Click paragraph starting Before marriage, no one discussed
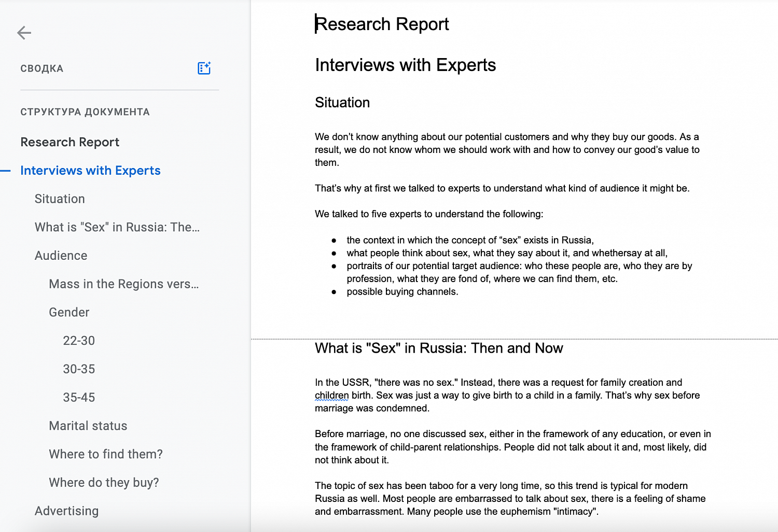778x532 pixels. [x=513, y=447]
